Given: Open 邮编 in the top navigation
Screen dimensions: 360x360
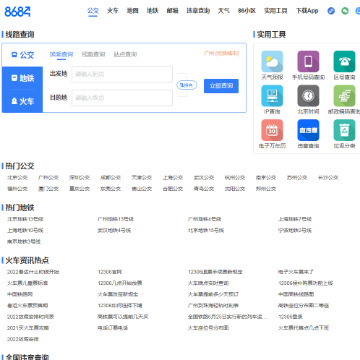Looking at the screenshot, I should (172, 11).
